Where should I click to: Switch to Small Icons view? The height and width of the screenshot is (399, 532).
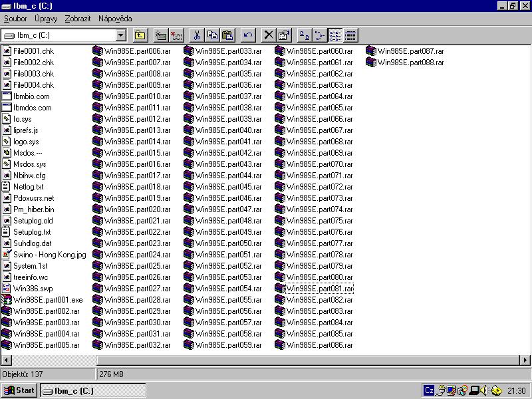320,35
